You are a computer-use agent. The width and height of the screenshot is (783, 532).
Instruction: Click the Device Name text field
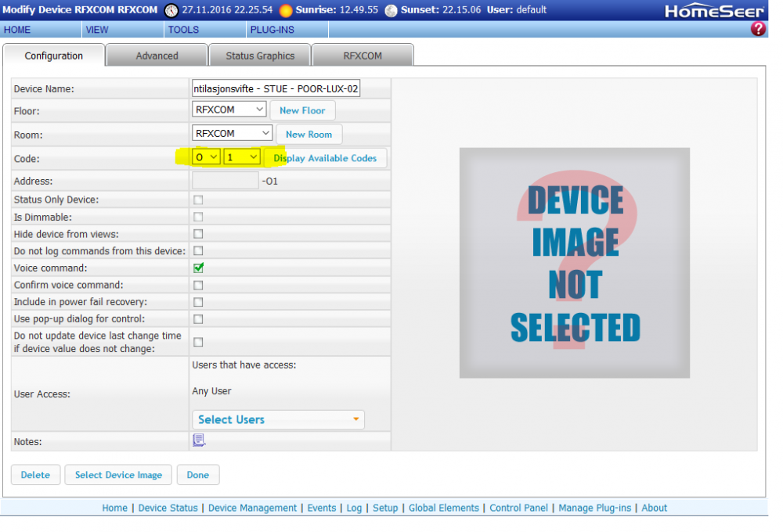(276, 88)
